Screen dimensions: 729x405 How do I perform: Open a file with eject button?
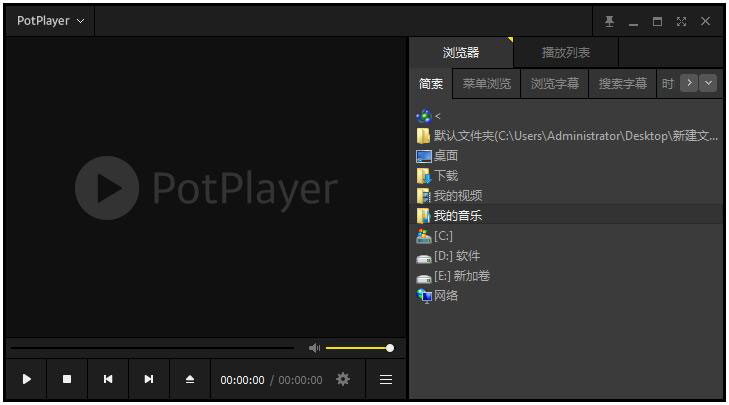tap(190, 379)
